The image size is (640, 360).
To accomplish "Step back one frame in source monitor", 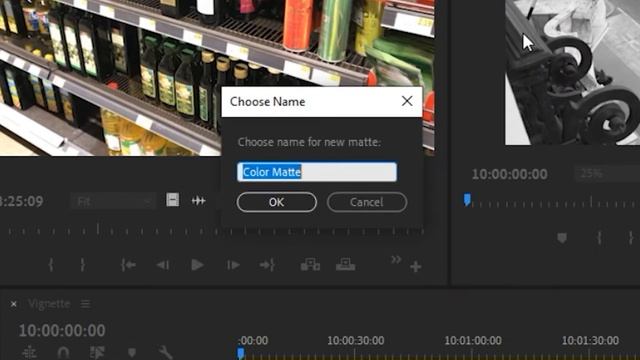I will coord(163,265).
